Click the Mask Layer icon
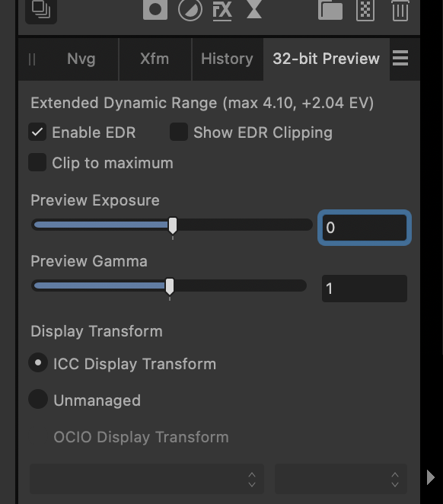The width and height of the screenshot is (443, 504). (x=155, y=10)
